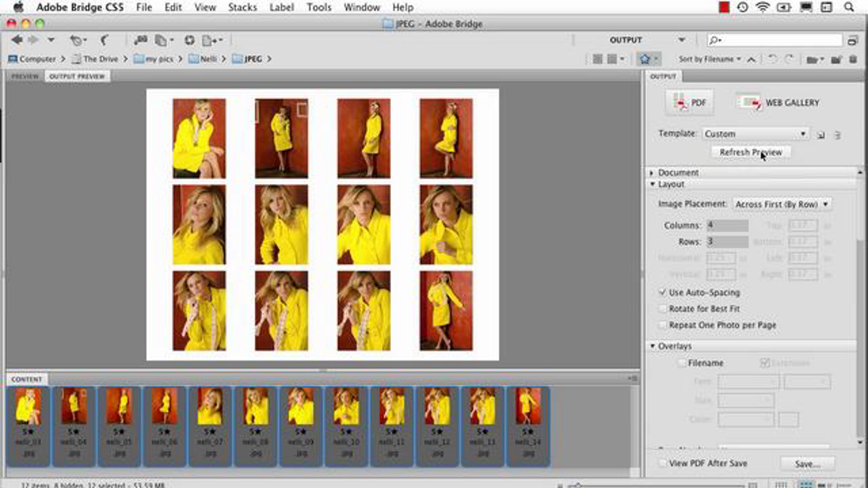
Task: Enable Rotate for Best Fit checkbox
Action: [662, 309]
